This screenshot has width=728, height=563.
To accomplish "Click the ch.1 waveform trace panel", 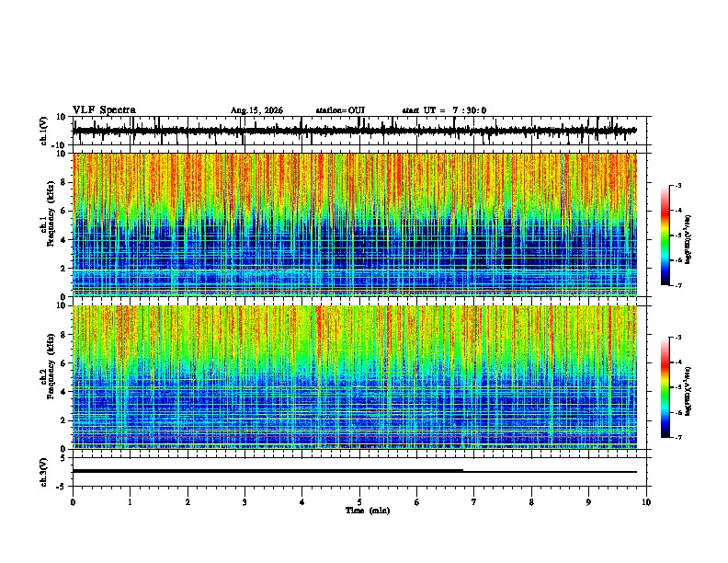I will (355, 131).
